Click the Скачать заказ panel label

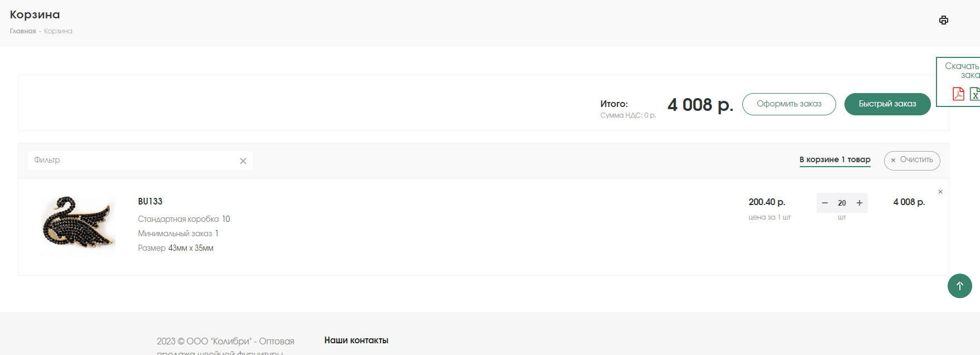tap(962, 70)
